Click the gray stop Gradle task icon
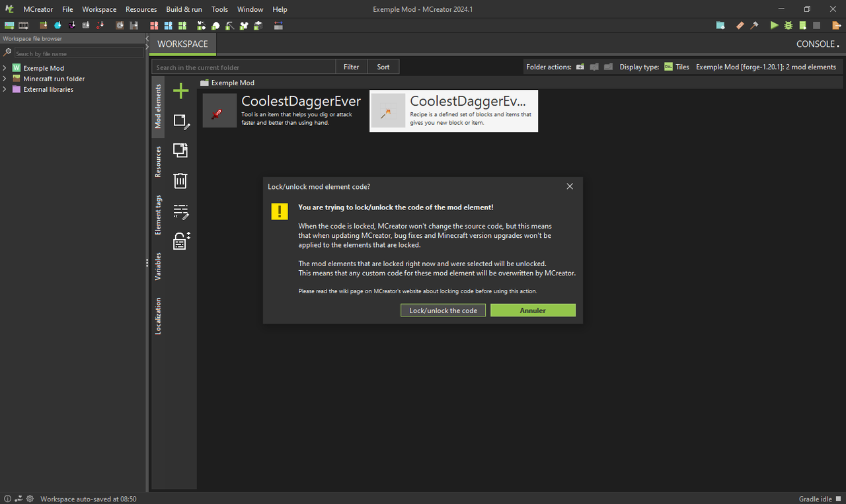 click(816, 26)
